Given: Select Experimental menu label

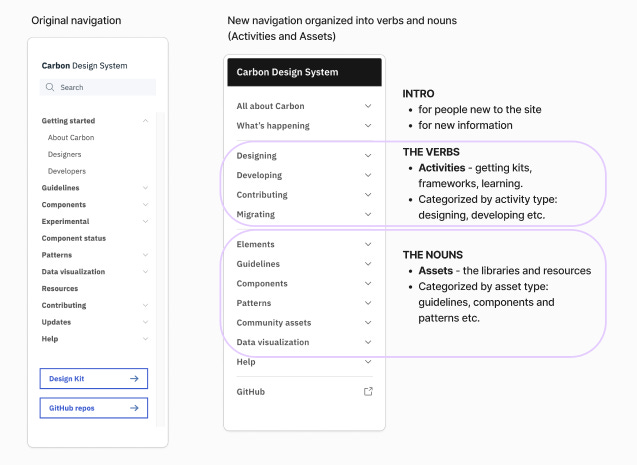Looking at the screenshot, I should click(x=65, y=221).
